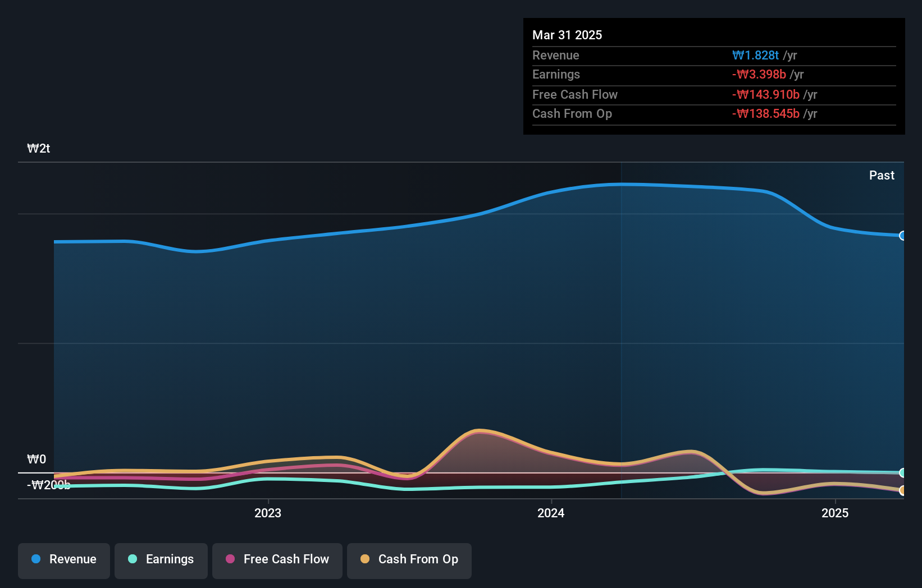
Task: Click the blue Revenue legend dot
Action: (36, 559)
